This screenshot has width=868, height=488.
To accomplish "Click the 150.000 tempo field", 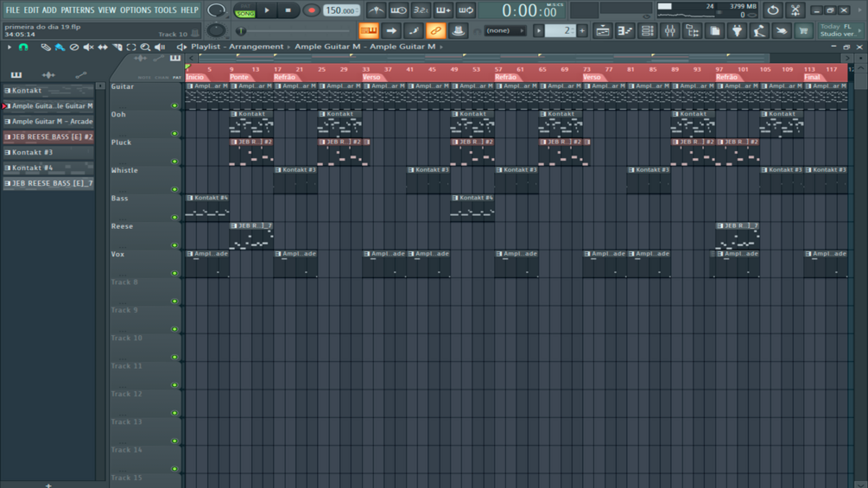I will click(x=341, y=10).
